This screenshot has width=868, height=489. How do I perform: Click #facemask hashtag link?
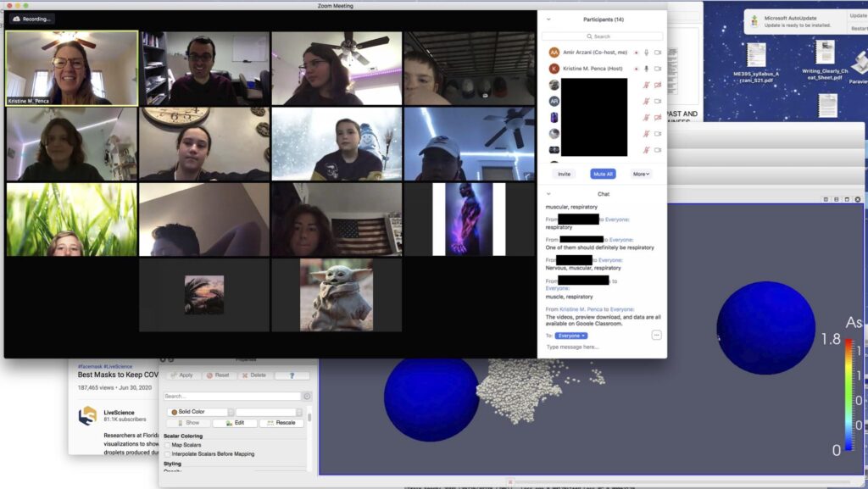pos(90,366)
